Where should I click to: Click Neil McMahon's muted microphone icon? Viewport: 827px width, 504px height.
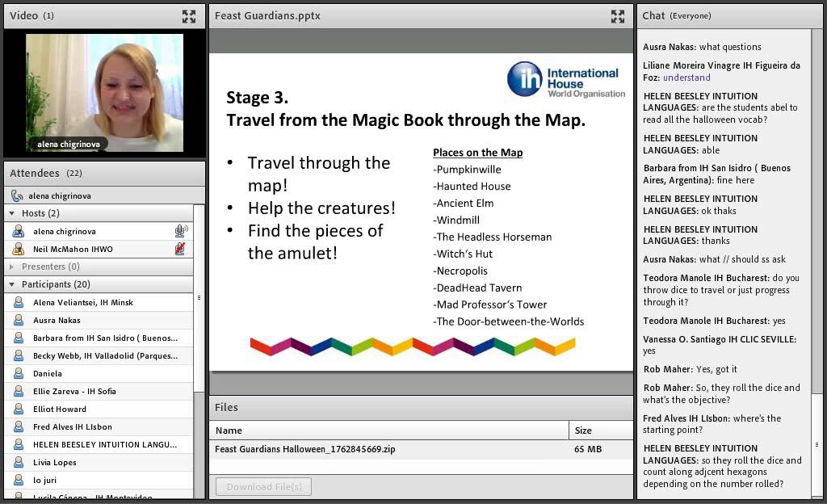tap(180, 249)
